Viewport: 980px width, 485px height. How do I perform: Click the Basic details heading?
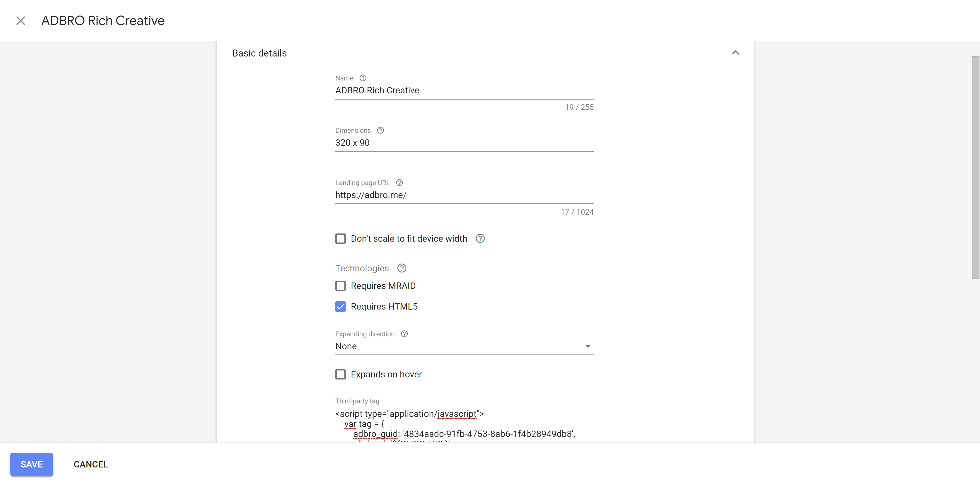click(x=259, y=53)
